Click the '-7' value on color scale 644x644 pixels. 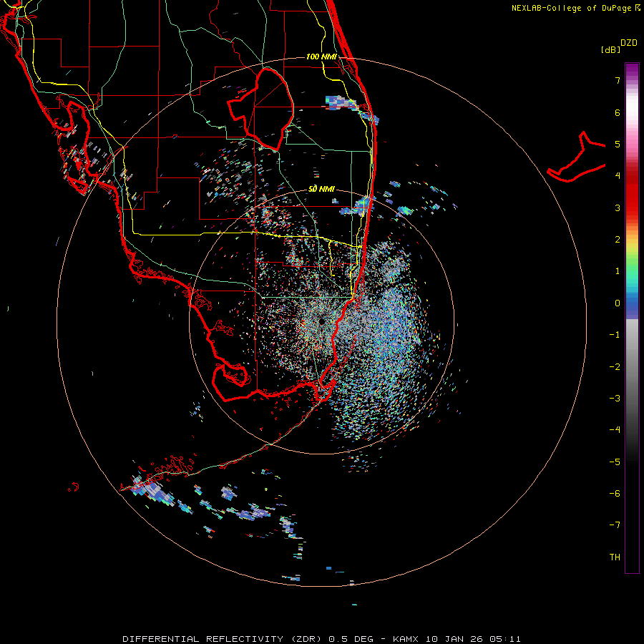615,525
